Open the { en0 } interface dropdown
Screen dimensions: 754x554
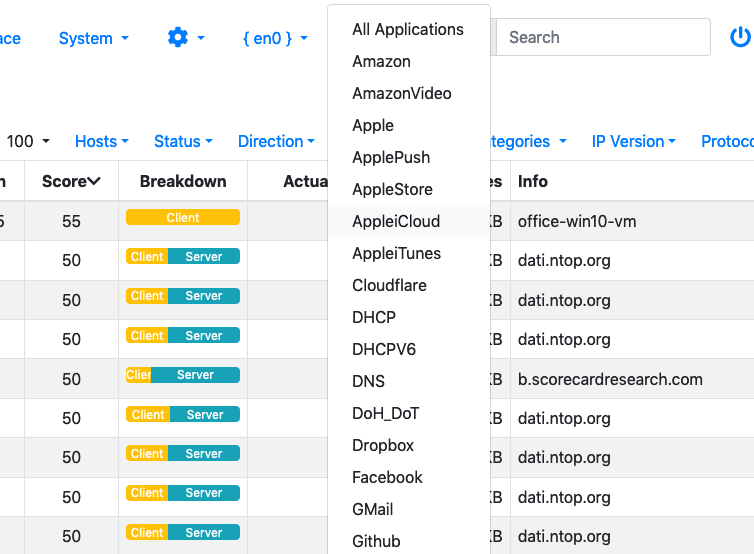275,38
